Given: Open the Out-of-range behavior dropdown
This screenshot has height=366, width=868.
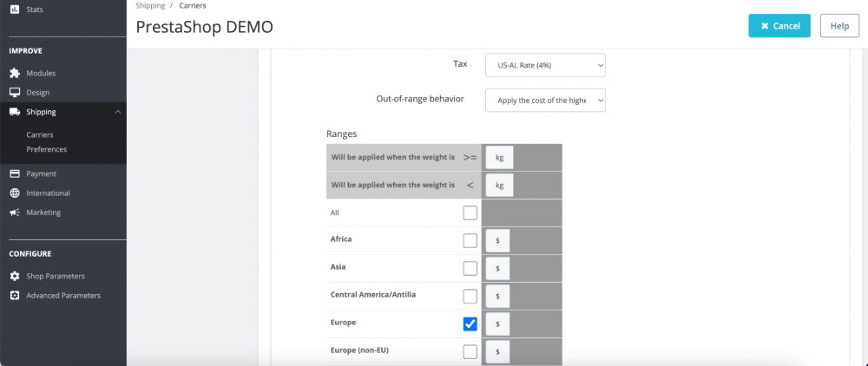Looking at the screenshot, I should coord(545,101).
